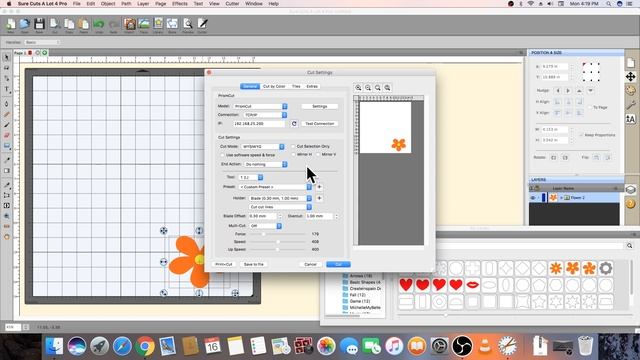Screen dimensions: 640x360
Task: Open the Multi-Cut dropdown
Action: [x=265, y=226]
